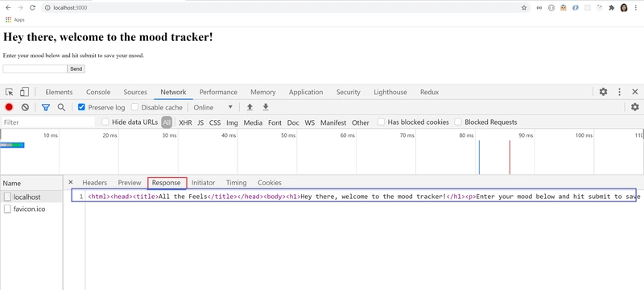This screenshot has height=290, width=644.
Task: Focus the mood text input
Action: (x=35, y=69)
